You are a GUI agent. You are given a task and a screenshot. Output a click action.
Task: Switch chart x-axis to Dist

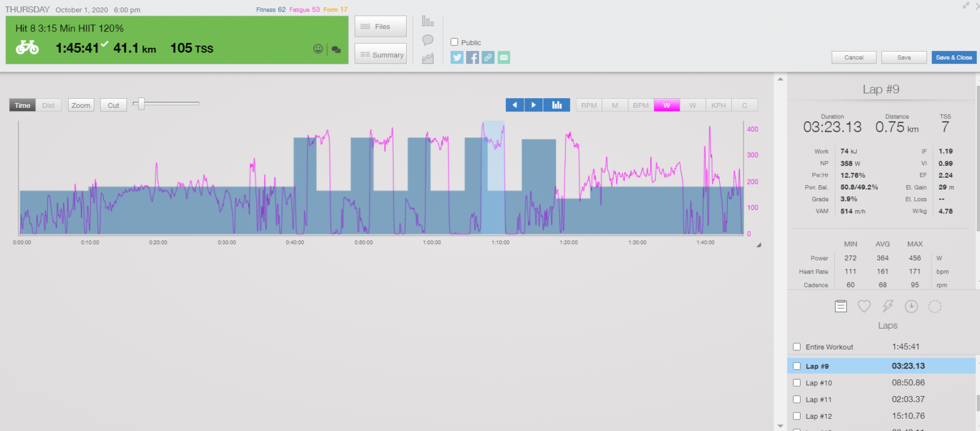(x=48, y=105)
